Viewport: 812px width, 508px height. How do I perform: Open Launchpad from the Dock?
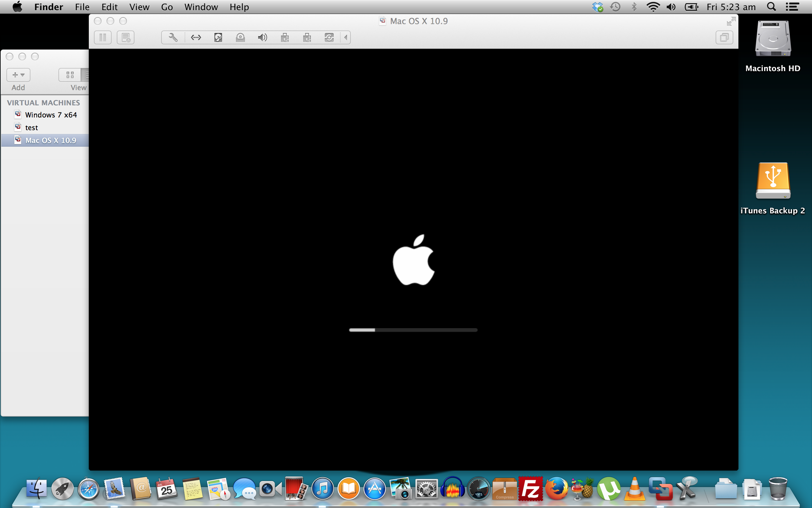point(62,489)
